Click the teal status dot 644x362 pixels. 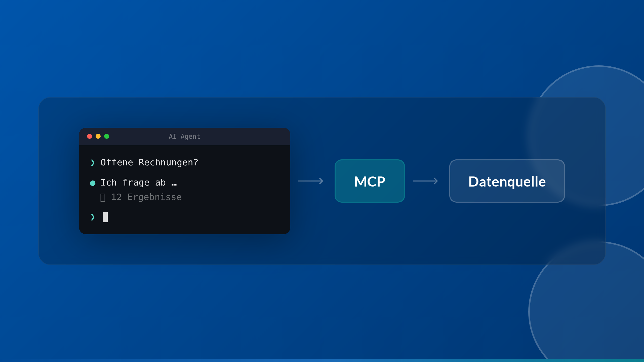coord(93,183)
